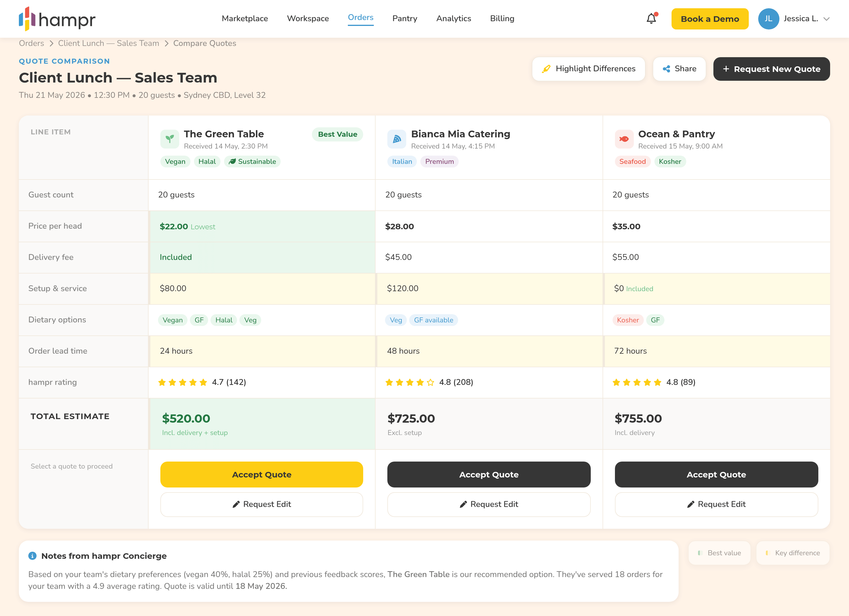Click the $28.00 price per head

click(x=399, y=226)
